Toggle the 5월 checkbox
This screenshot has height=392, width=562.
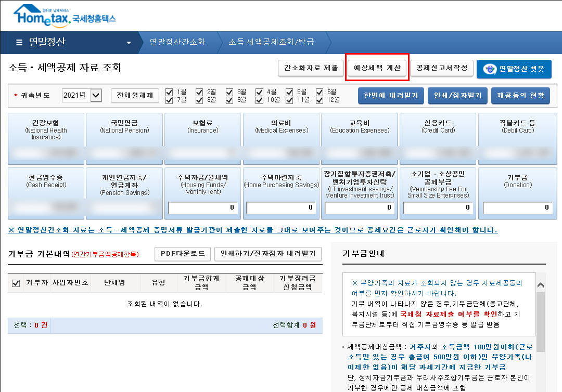click(289, 92)
